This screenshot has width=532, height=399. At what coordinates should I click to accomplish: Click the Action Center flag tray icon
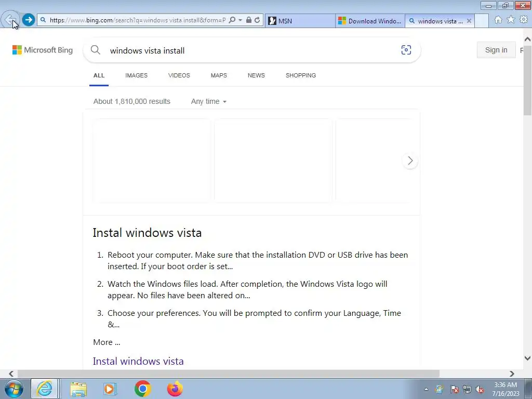pyautogui.click(x=454, y=390)
